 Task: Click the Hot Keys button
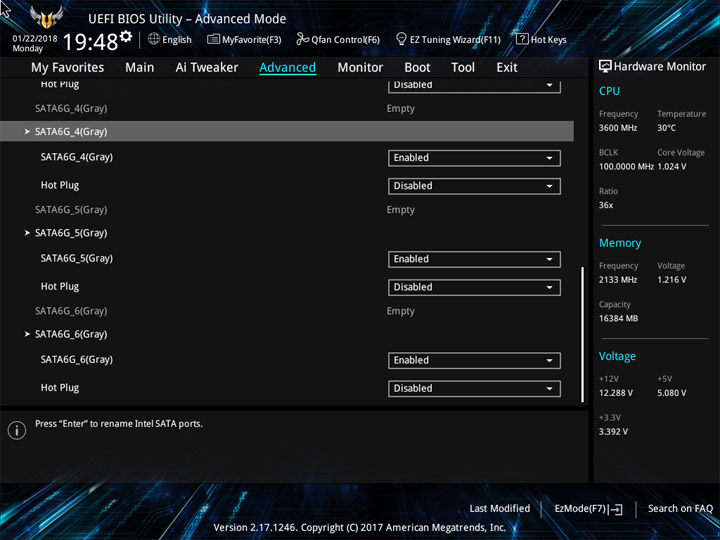point(541,39)
